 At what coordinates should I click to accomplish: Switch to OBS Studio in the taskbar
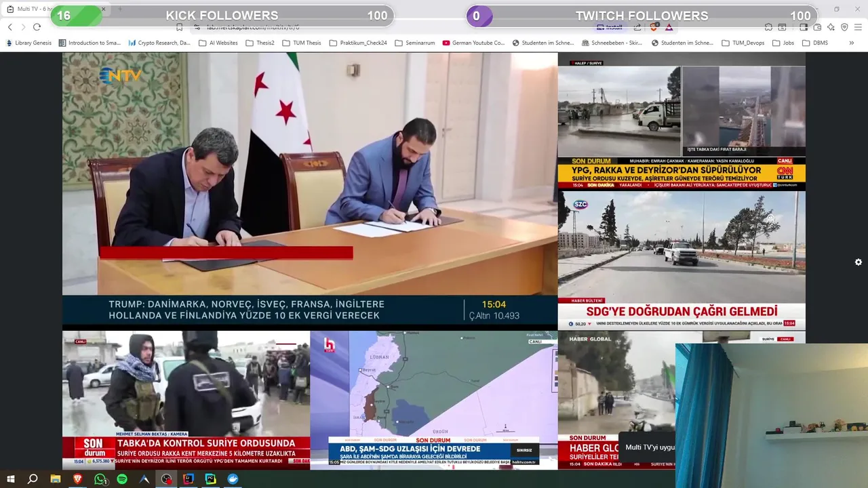(x=167, y=479)
